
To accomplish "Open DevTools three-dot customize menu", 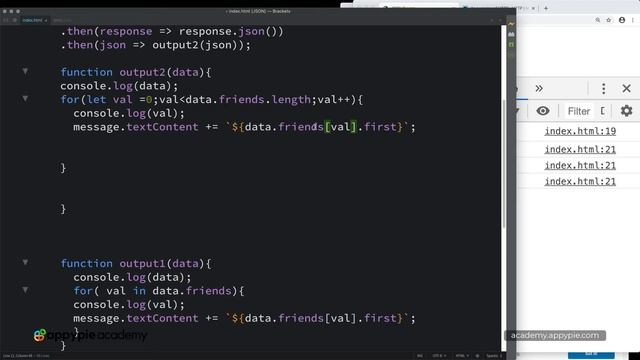I will (604, 89).
